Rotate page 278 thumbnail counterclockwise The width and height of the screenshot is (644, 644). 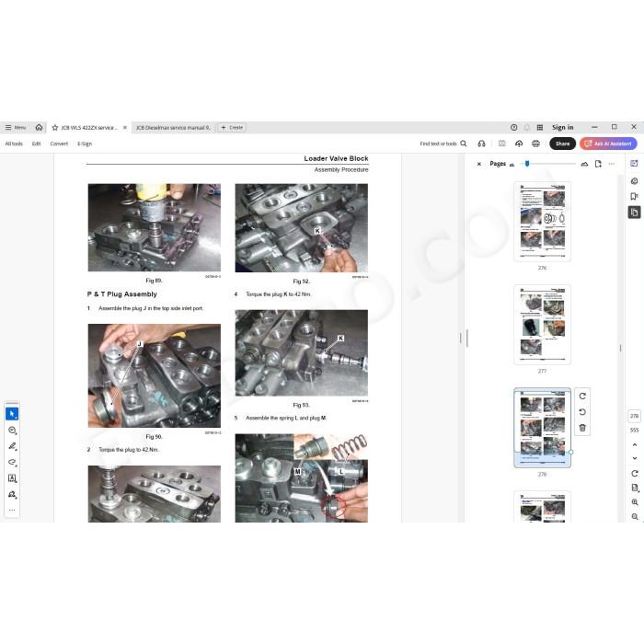(x=582, y=412)
